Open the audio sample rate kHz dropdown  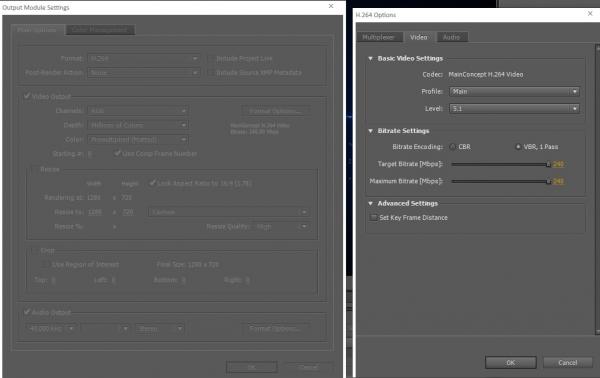[x=51, y=329]
